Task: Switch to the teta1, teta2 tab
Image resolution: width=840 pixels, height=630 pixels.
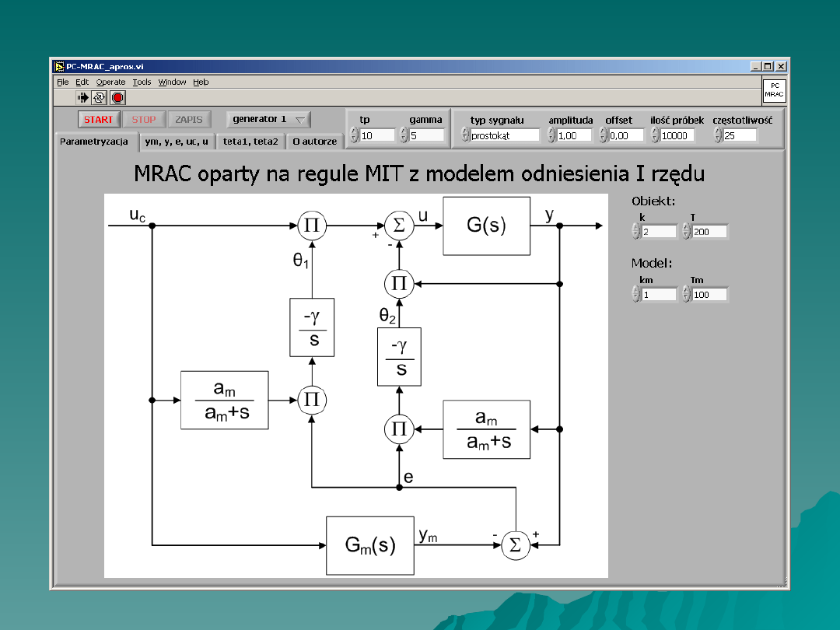Action: 250,142
